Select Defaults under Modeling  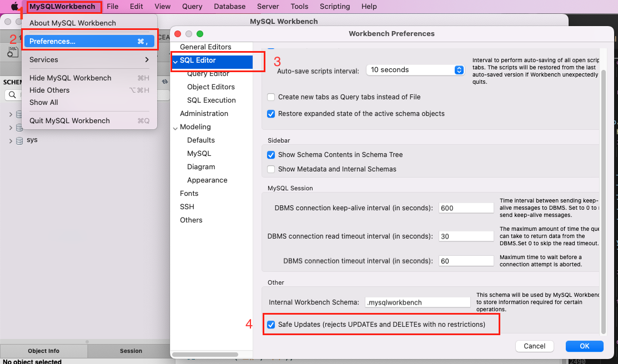[200, 140]
